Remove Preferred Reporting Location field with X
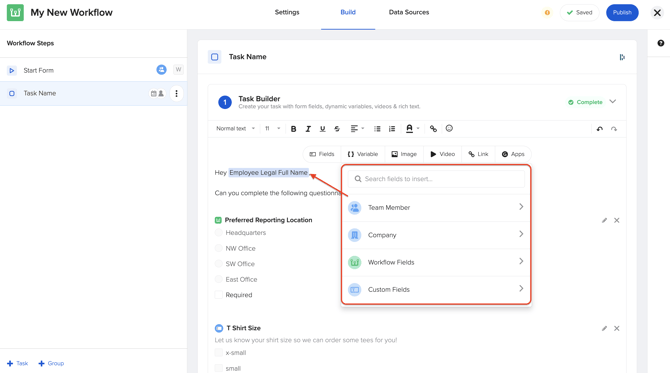Image resolution: width=670 pixels, height=373 pixels. pos(617,220)
